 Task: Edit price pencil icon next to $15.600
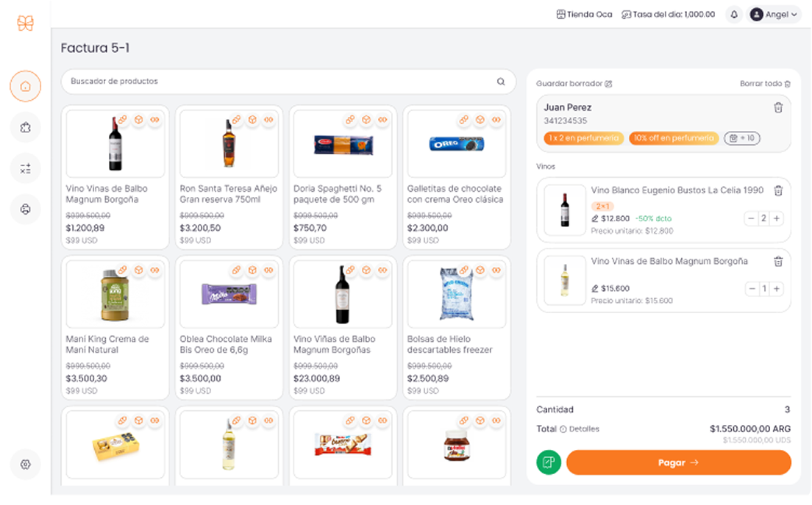click(595, 289)
